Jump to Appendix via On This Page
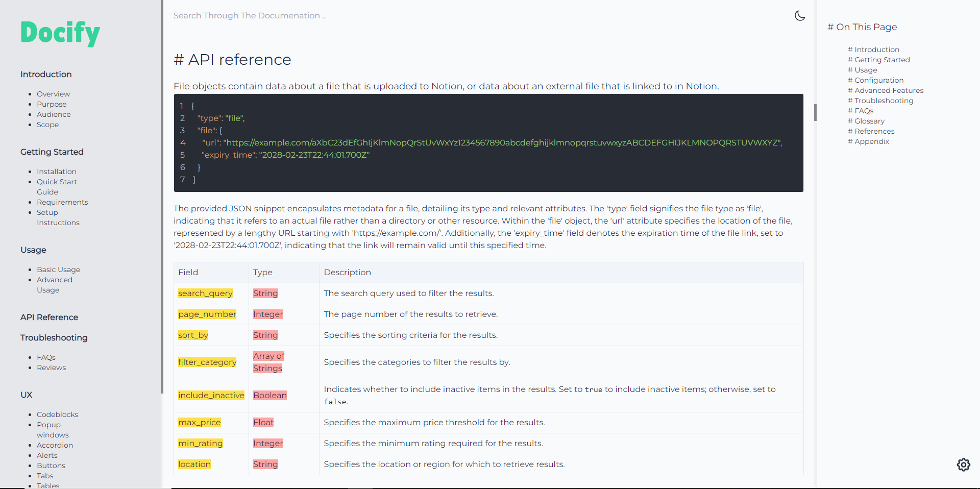 click(868, 141)
